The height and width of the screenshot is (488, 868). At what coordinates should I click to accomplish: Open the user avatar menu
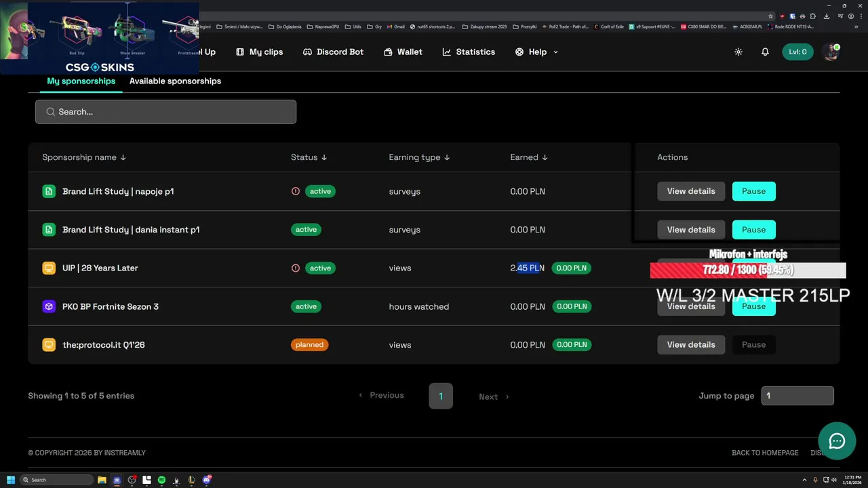coord(831,52)
